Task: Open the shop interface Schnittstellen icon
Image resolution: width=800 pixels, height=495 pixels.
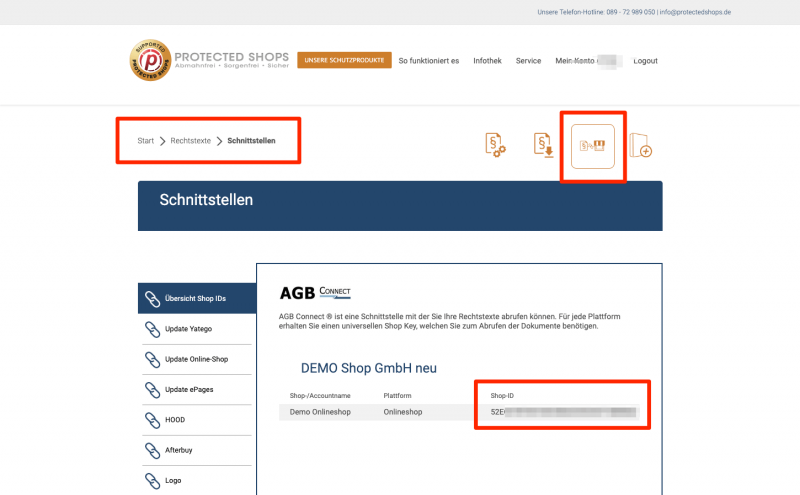Action: point(593,146)
